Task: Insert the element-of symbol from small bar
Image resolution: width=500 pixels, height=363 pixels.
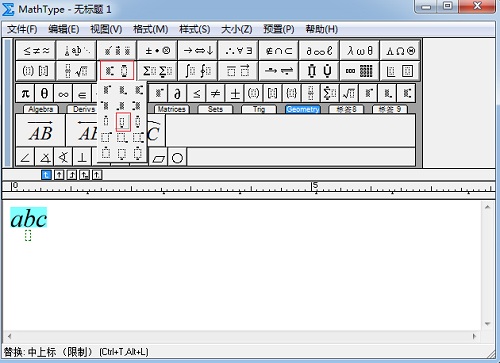Action: pyautogui.click(x=82, y=94)
